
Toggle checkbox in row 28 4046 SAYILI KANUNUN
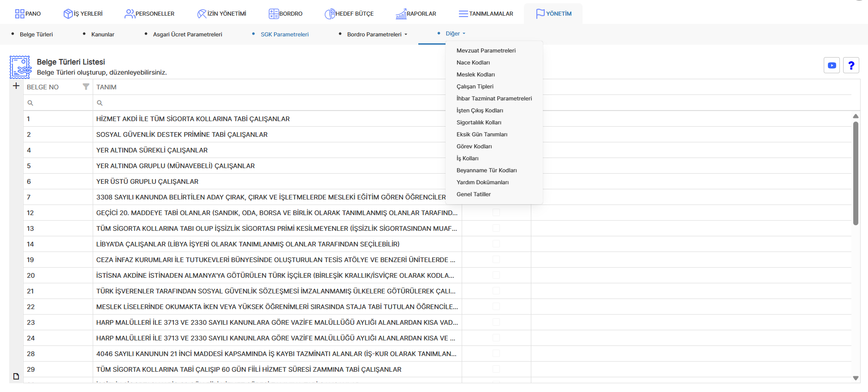click(496, 353)
